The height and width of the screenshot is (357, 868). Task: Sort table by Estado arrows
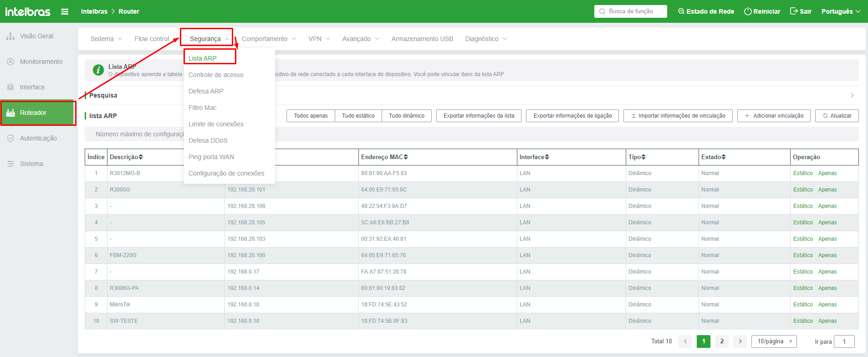724,157
